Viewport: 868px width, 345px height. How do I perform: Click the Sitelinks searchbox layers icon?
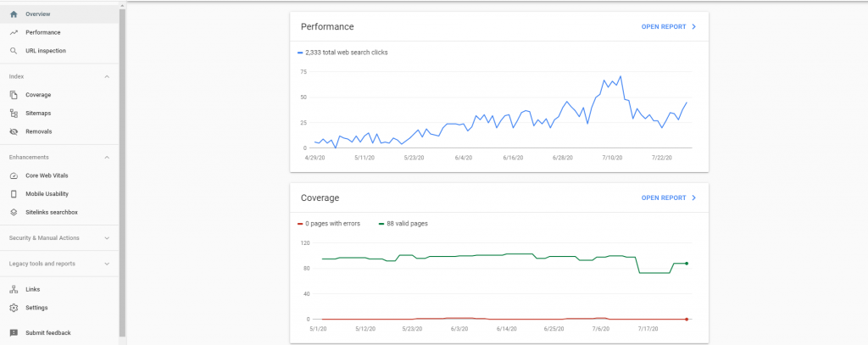14,212
